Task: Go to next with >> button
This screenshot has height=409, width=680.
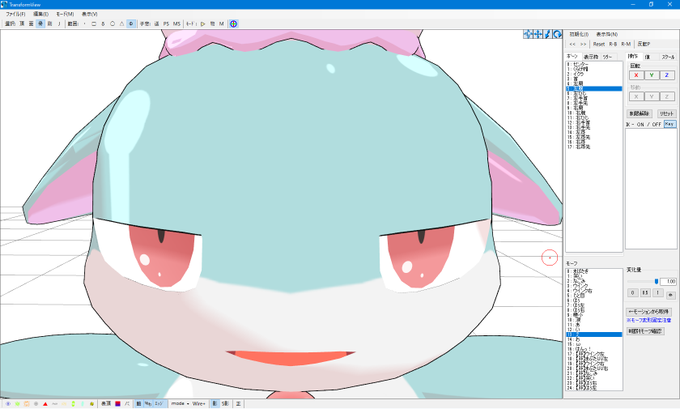Action: pos(583,44)
